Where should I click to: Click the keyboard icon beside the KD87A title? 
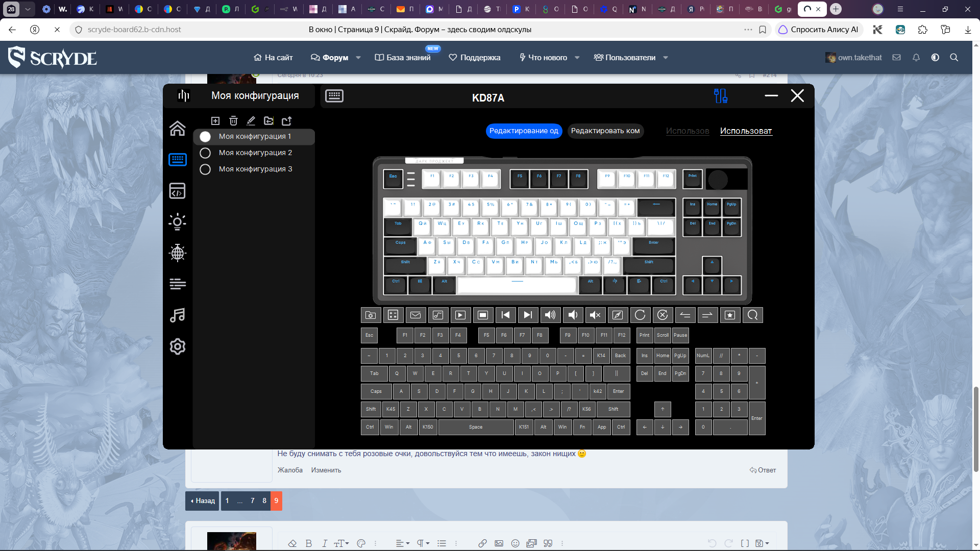pos(334,96)
